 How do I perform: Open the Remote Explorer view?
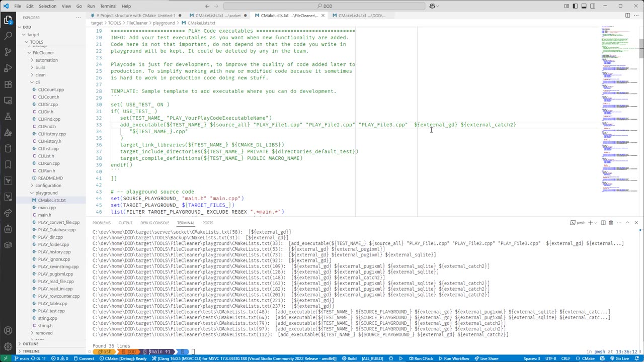[x=8, y=101]
